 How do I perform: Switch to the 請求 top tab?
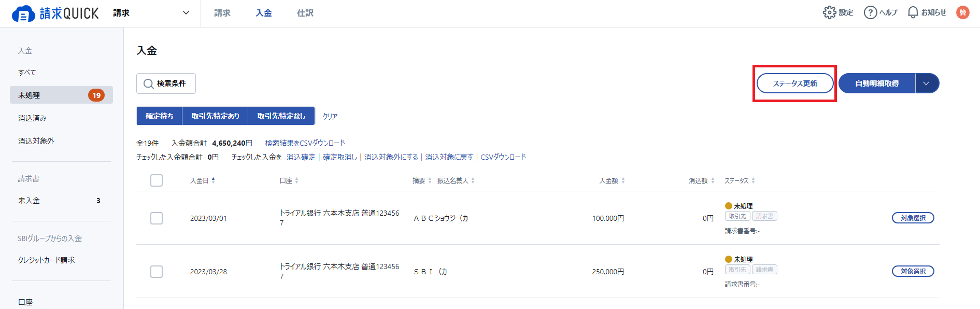point(222,13)
